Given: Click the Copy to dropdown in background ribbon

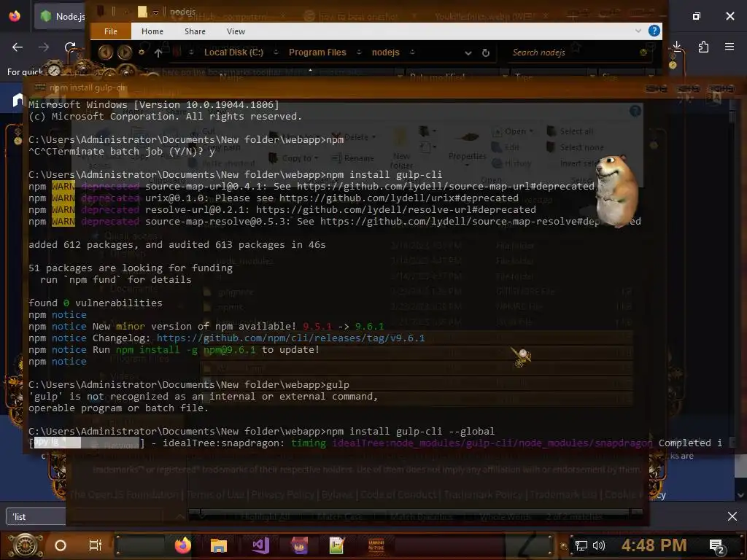Looking at the screenshot, I should point(293,157).
